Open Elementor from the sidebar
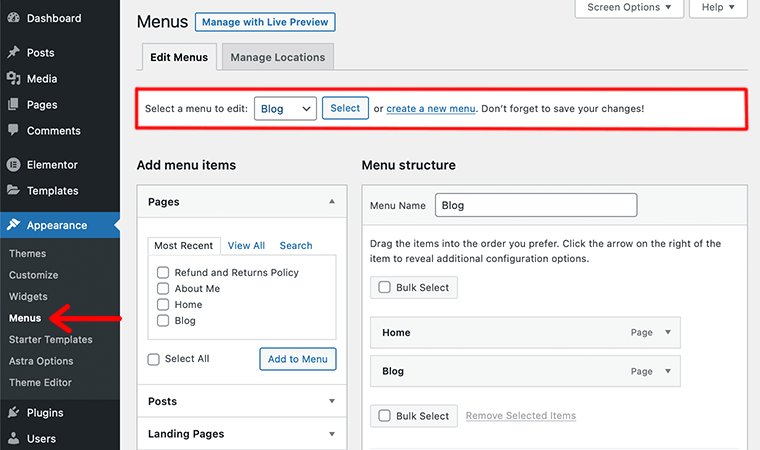This screenshot has height=450, width=760. point(52,165)
